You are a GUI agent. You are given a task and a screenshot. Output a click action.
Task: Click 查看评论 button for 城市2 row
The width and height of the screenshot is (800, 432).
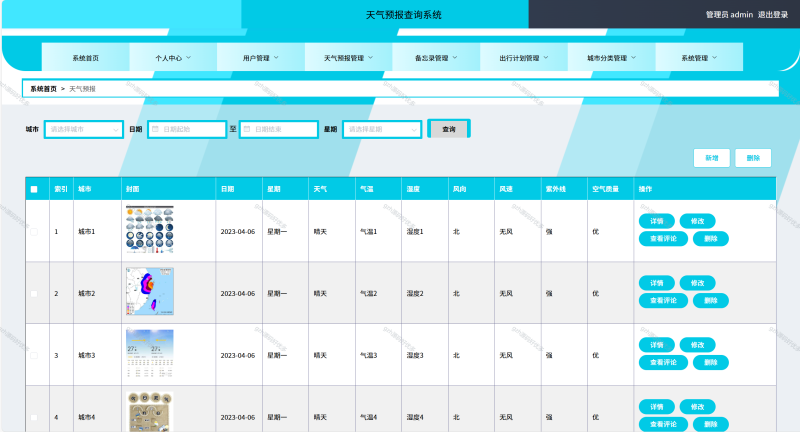(x=664, y=301)
